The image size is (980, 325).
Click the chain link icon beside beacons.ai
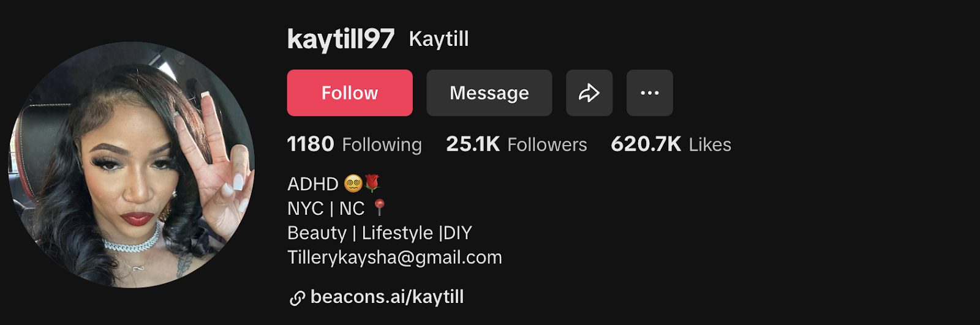[x=297, y=298]
